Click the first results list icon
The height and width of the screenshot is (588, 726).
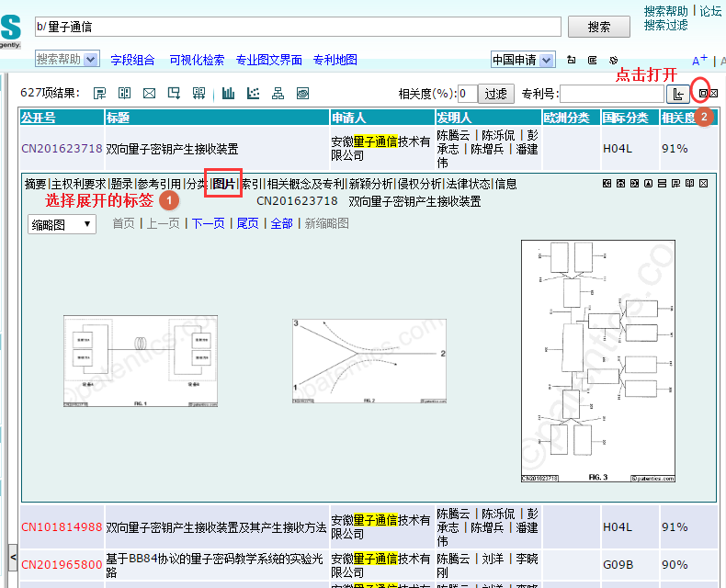[99, 93]
